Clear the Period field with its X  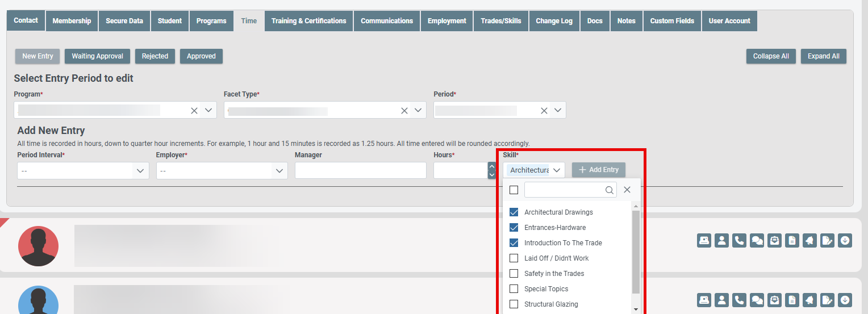click(544, 111)
